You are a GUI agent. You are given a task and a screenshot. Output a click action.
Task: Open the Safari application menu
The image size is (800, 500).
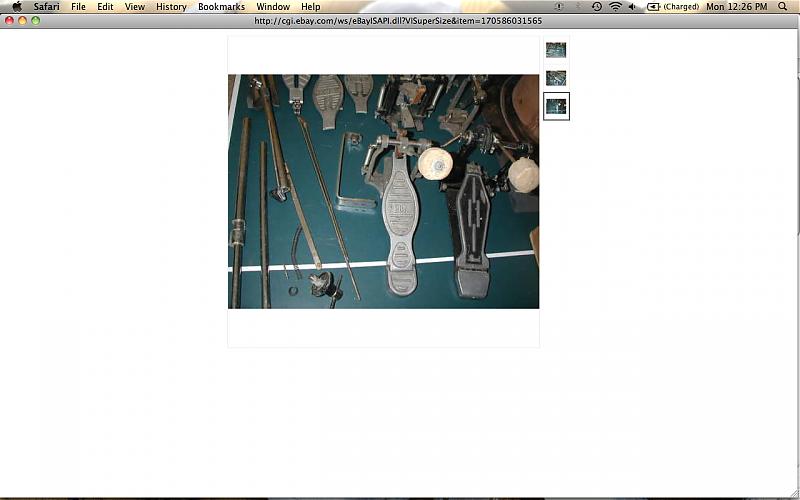[46, 6]
